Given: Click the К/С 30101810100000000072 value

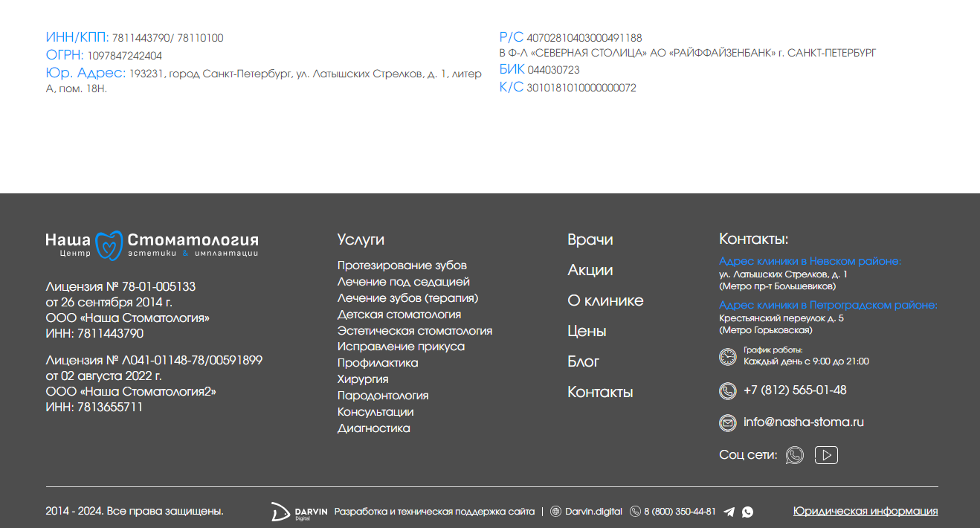Looking at the screenshot, I should tap(581, 88).
